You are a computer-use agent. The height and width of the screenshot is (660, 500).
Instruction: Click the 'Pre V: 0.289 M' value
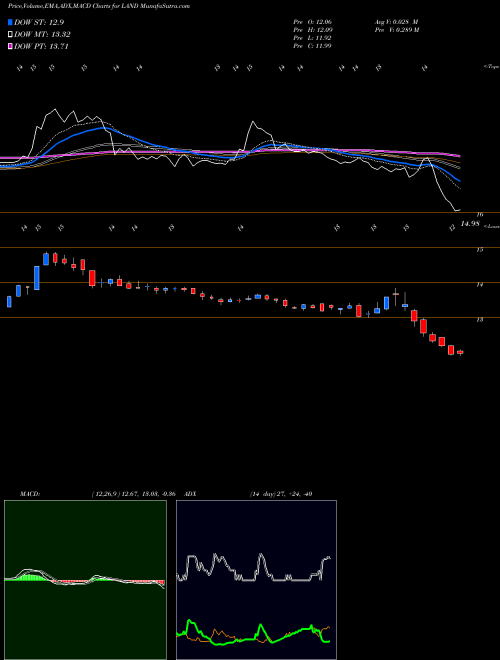click(396, 29)
